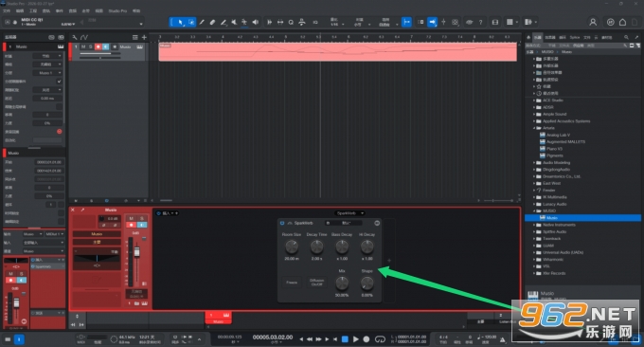Click the Fast Forward transport button
The image size is (644, 347).
coord(318,339)
